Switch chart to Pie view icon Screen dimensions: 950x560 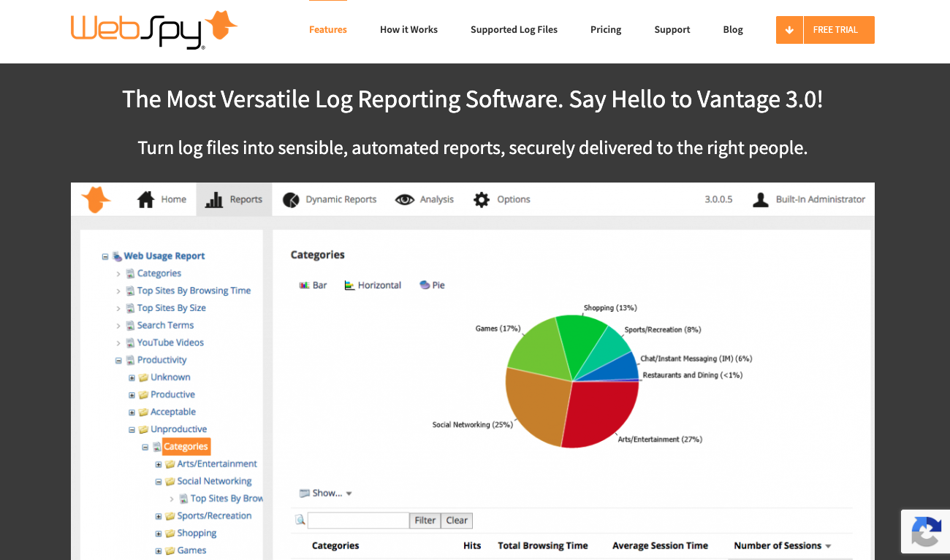tap(425, 285)
